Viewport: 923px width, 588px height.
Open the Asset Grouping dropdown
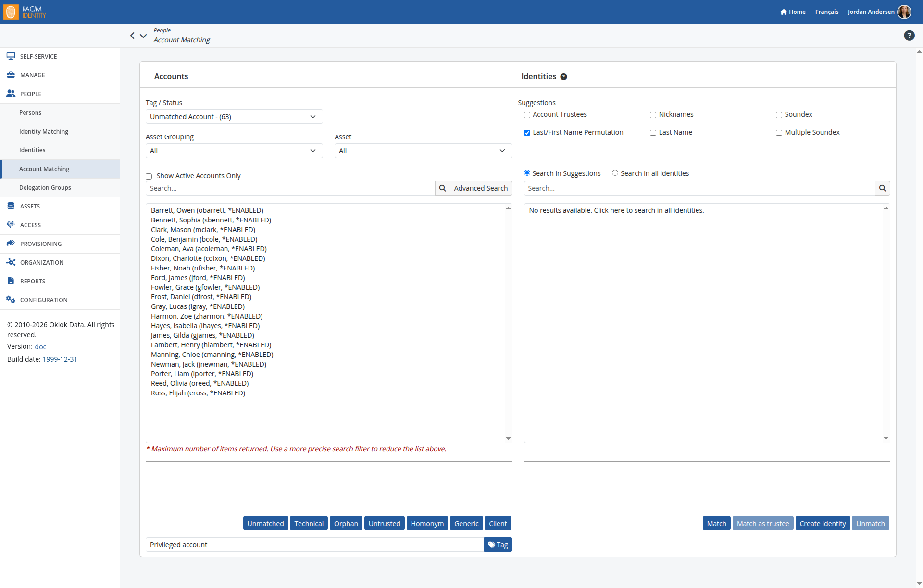click(234, 151)
